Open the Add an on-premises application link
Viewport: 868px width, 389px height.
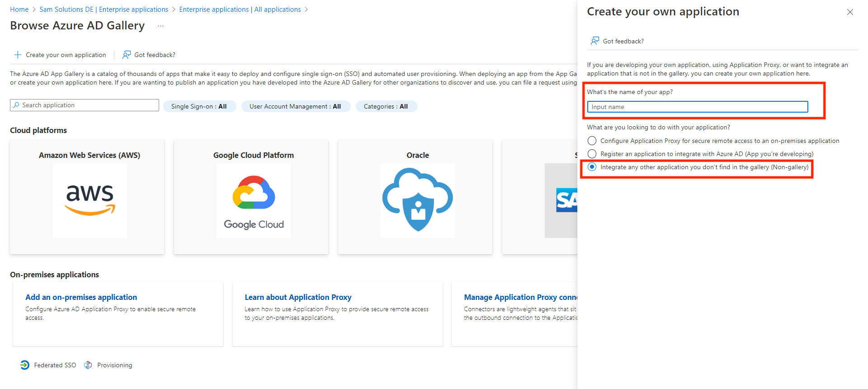[81, 297]
